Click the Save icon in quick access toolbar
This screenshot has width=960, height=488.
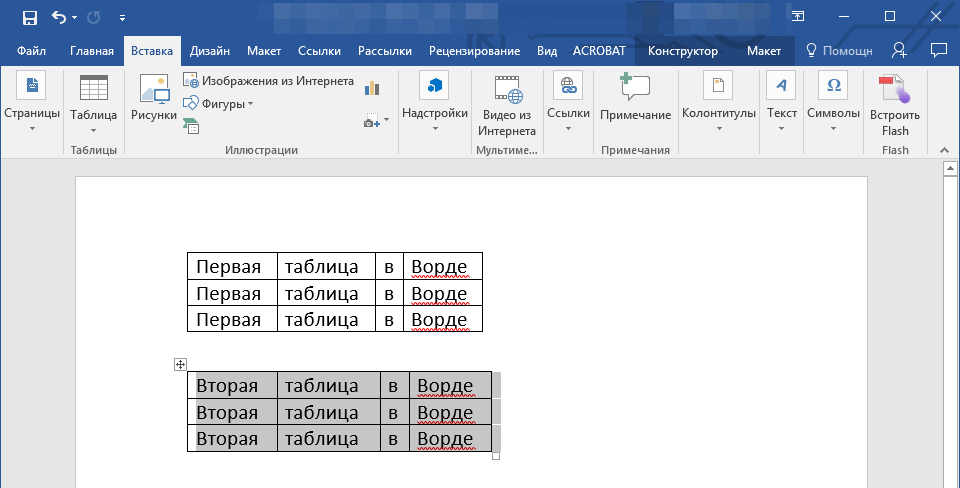tap(29, 17)
